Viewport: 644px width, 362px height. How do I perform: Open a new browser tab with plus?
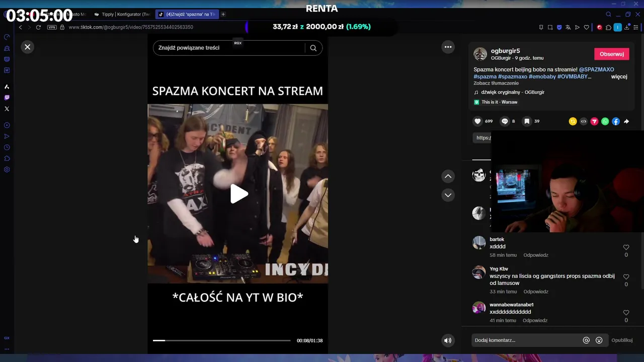(x=223, y=14)
